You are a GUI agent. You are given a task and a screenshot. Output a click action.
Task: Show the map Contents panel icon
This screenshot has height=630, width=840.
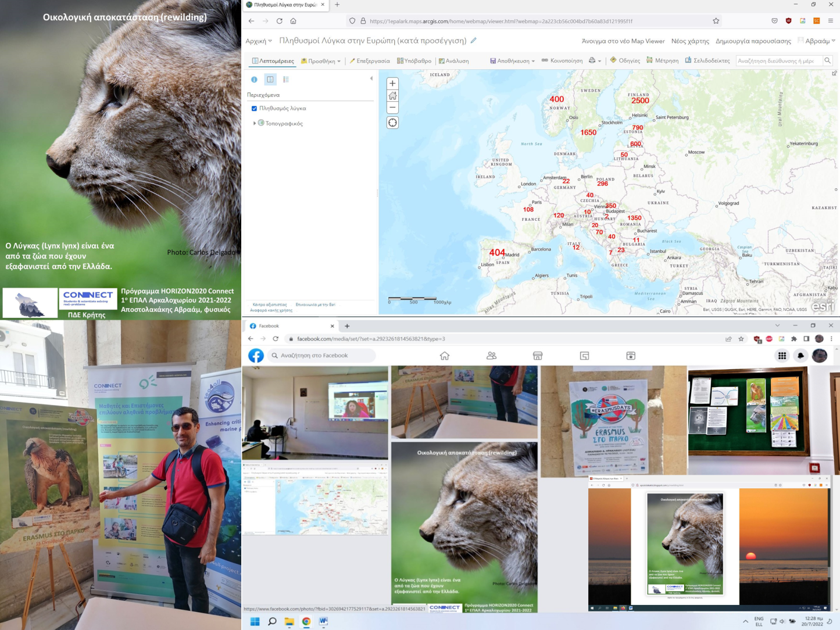pos(270,79)
